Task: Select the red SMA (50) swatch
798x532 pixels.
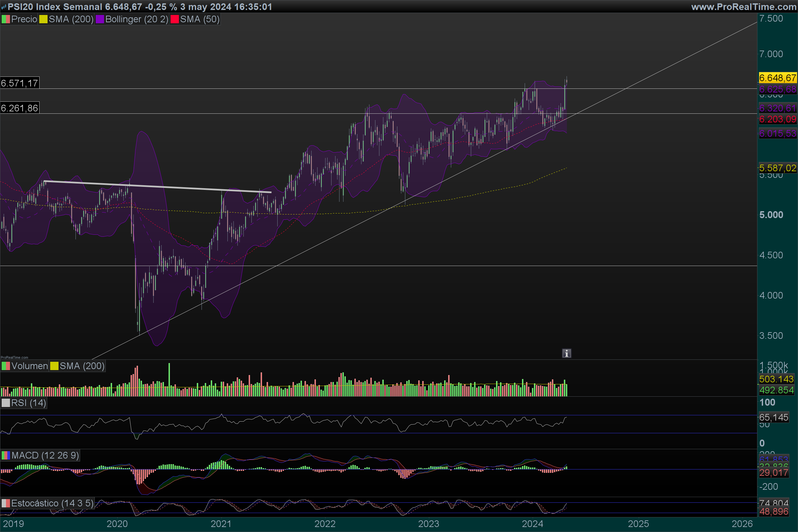Action: click(174, 19)
